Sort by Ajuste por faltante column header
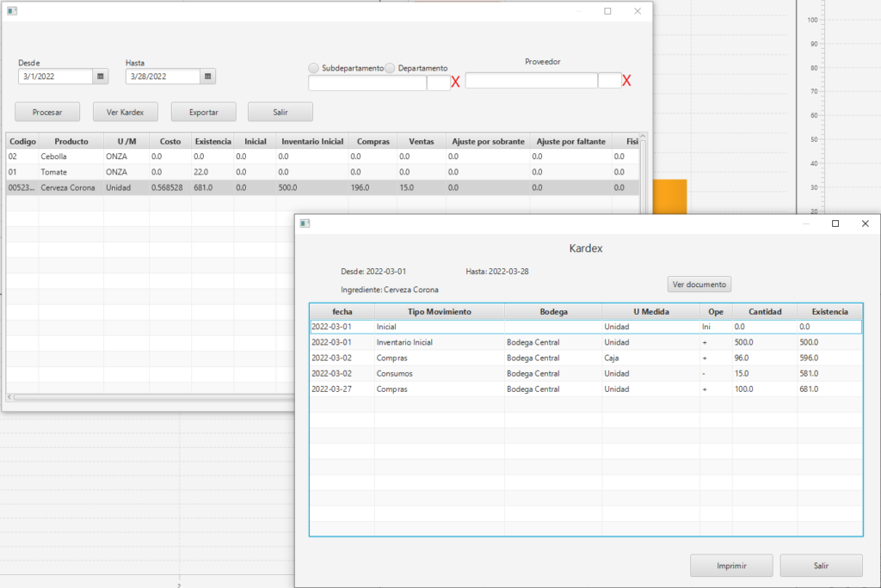The height and width of the screenshot is (588, 881). tap(571, 142)
